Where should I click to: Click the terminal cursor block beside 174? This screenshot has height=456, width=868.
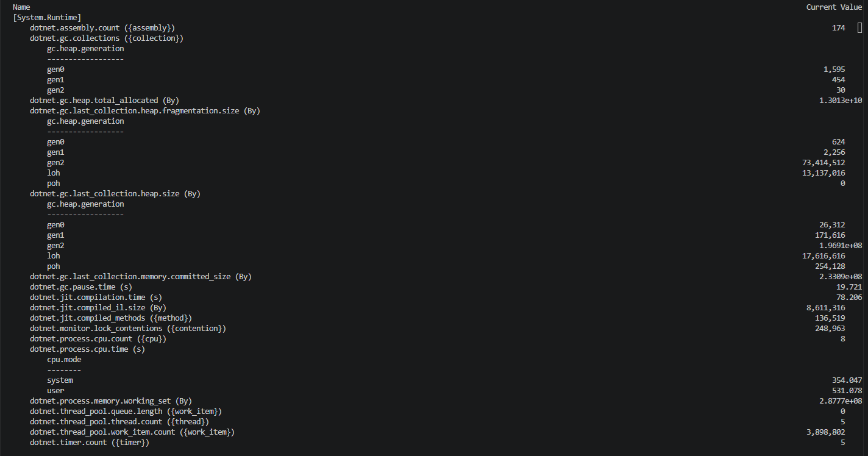[x=860, y=28]
